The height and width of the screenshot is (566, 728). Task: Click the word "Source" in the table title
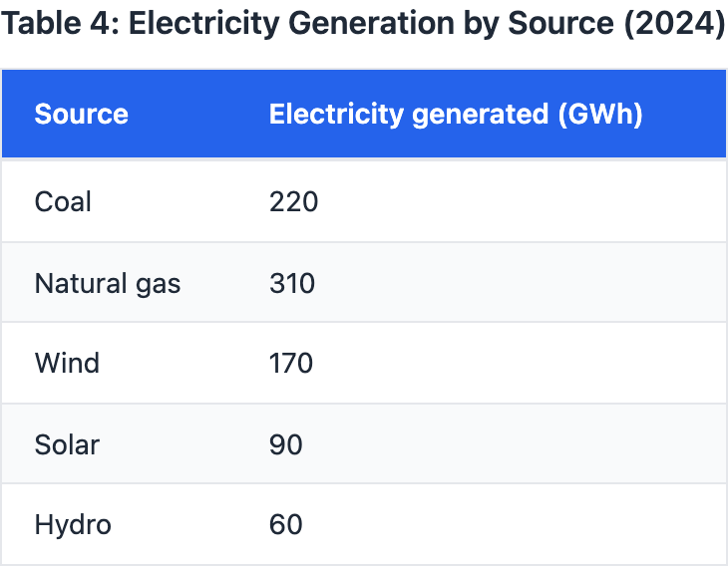[x=565, y=25]
